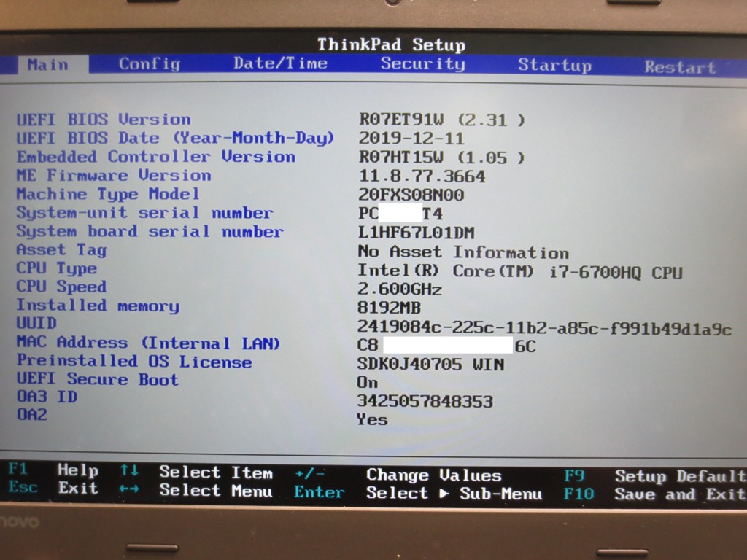Switch to the Restart tab

[680, 67]
